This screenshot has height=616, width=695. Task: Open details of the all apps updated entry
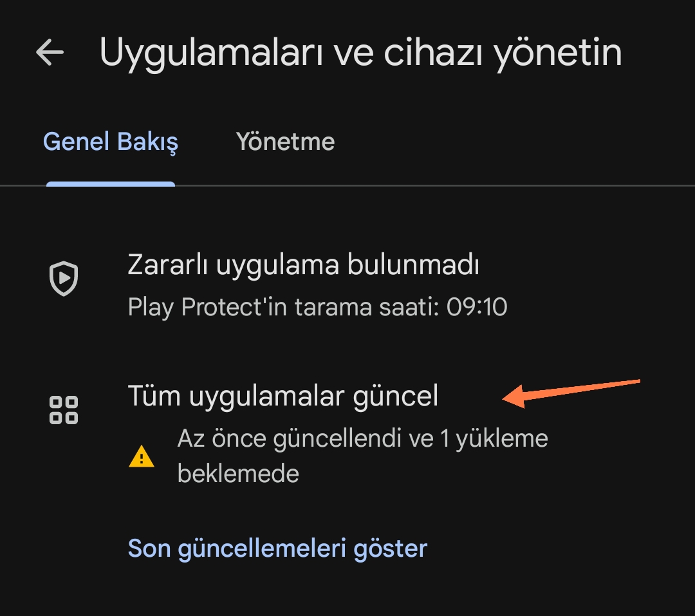(283, 396)
